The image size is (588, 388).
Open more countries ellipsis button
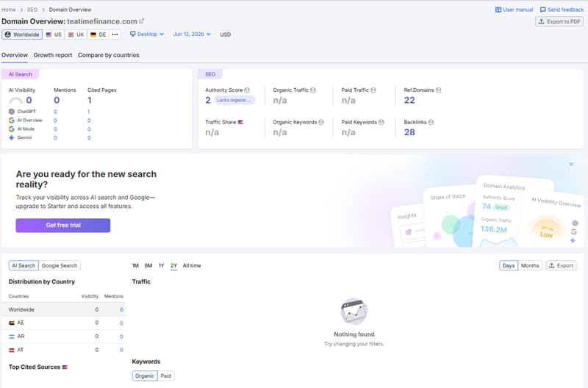(x=115, y=35)
